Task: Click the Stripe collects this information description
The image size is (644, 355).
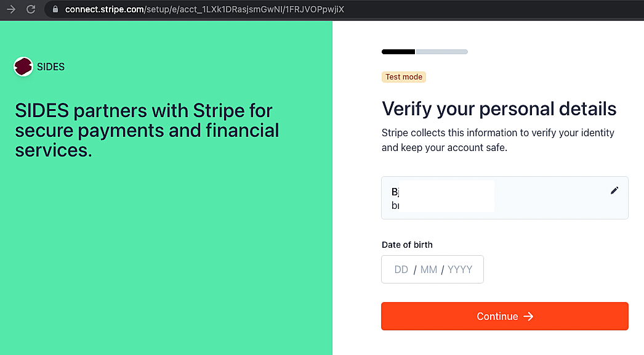Action: pyautogui.click(x=498, y=141)
